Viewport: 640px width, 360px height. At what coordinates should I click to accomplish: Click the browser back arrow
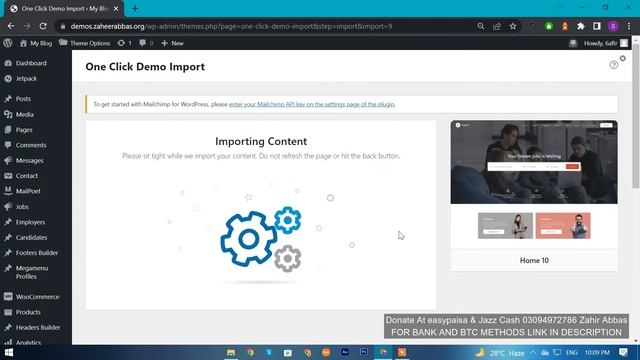11,26
